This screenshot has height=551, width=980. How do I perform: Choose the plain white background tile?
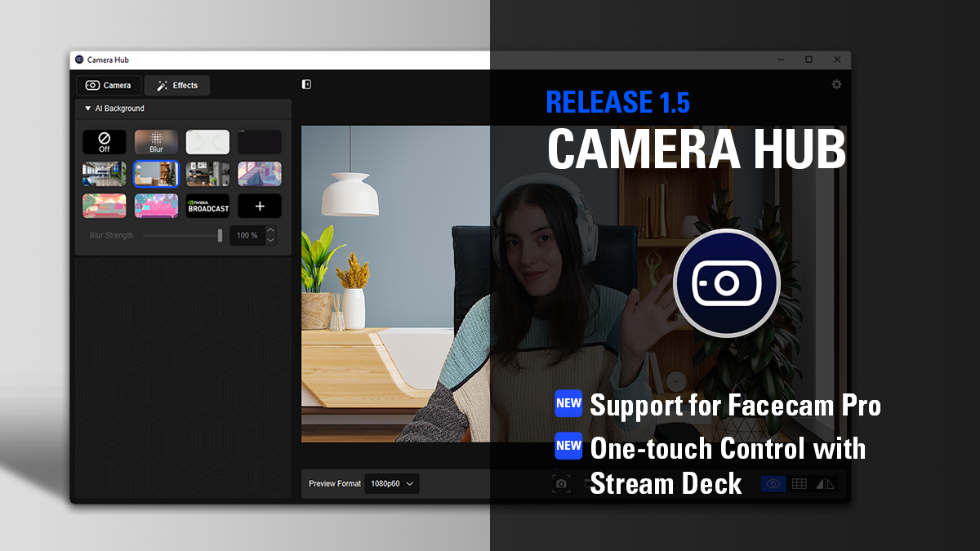click(207, 142)
